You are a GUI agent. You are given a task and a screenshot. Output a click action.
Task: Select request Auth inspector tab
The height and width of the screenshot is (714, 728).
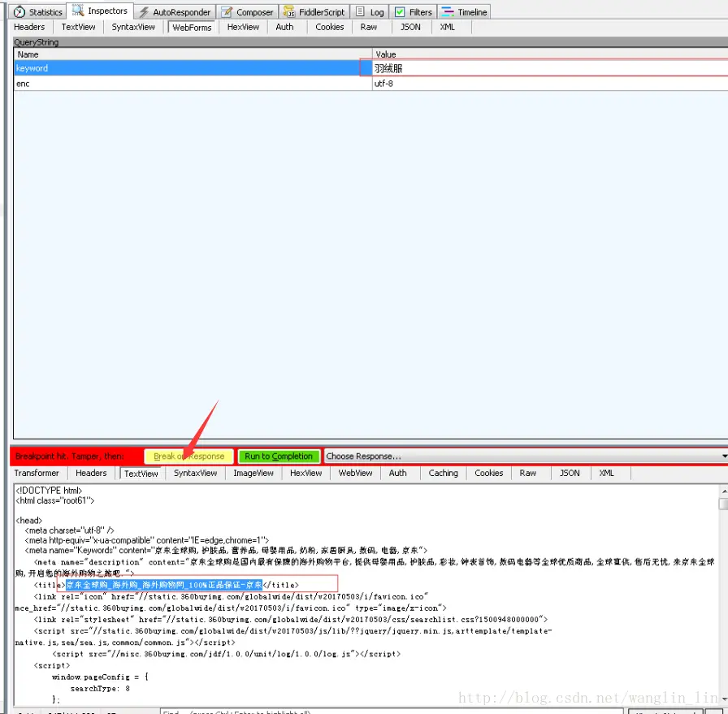point(284,27)
